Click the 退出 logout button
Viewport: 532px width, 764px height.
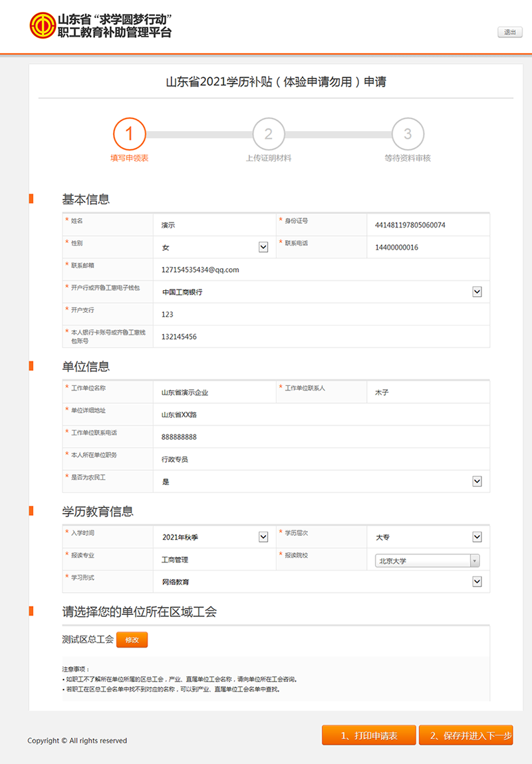(509, 32)
